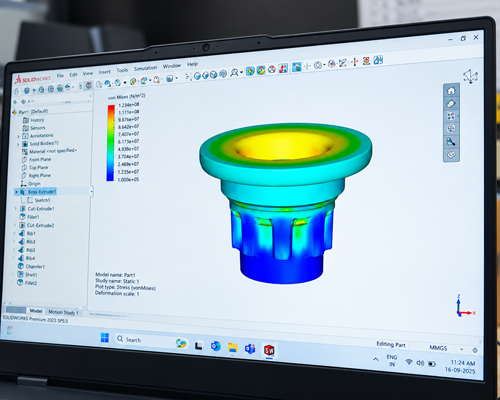500x400 pixels.
Task: Expand the Cut-Extrude1 feature
Action: [x=15, y=209]
